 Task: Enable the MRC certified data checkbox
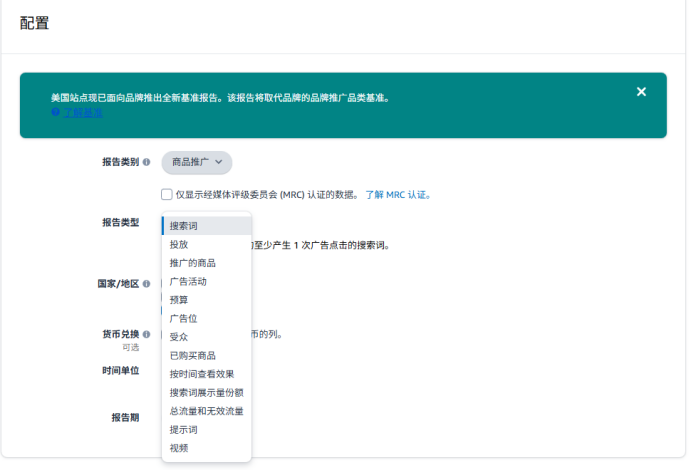(x=167, y=194)
